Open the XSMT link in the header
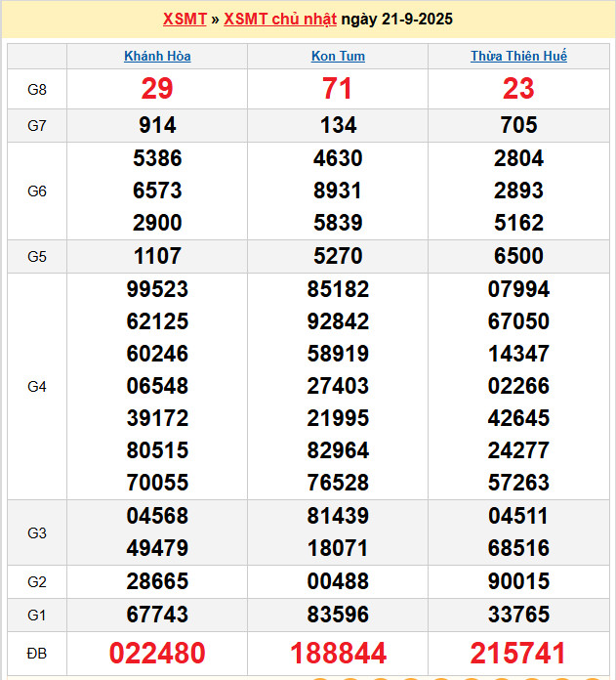The height and width of the screenshot is (680, 616). coord(185,20)
